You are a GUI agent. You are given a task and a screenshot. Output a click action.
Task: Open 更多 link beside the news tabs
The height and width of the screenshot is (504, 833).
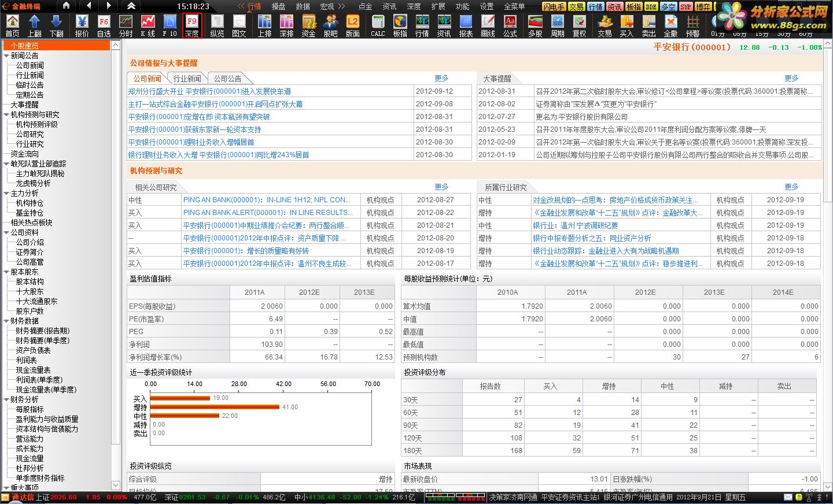pyautogui.click(x=441, y=78)
